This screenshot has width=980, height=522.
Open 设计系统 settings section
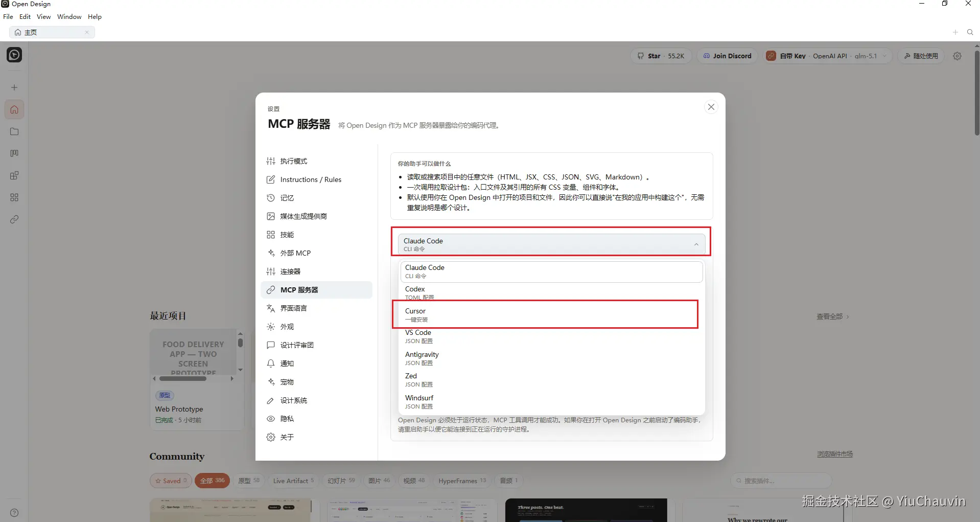[x=317, y=400]
